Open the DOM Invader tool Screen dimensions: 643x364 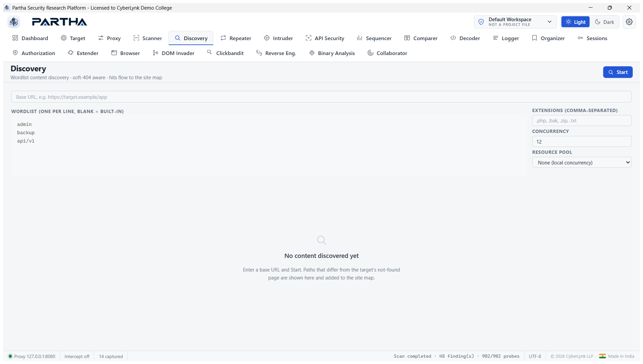coord(173,53)
